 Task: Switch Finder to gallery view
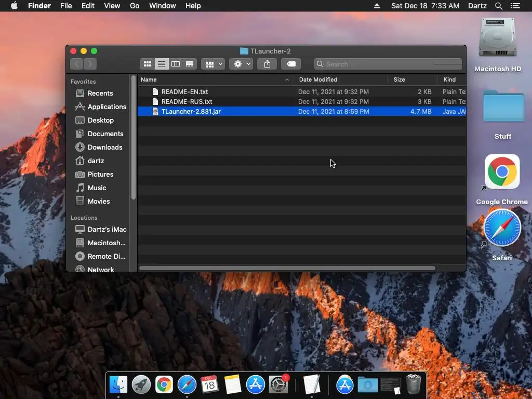(x=190, y=64)
